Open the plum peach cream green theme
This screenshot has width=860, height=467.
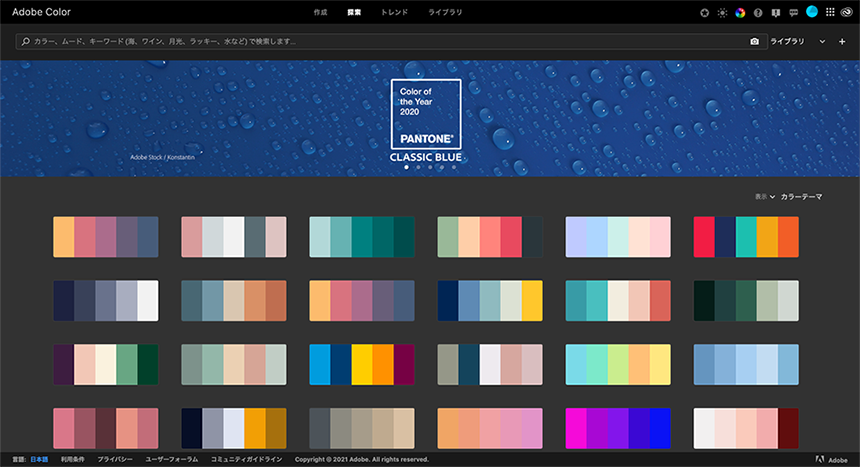pyautogui.click(x=106, y=364)
